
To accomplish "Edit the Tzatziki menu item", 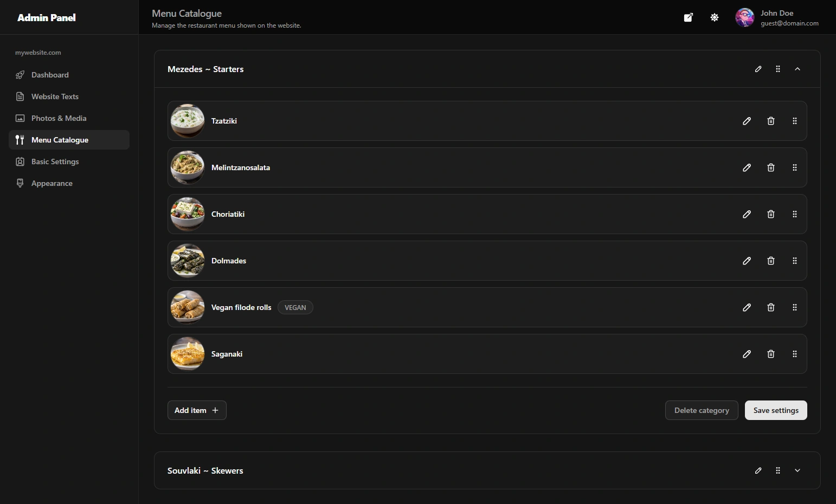I will [x=747, y=121].
